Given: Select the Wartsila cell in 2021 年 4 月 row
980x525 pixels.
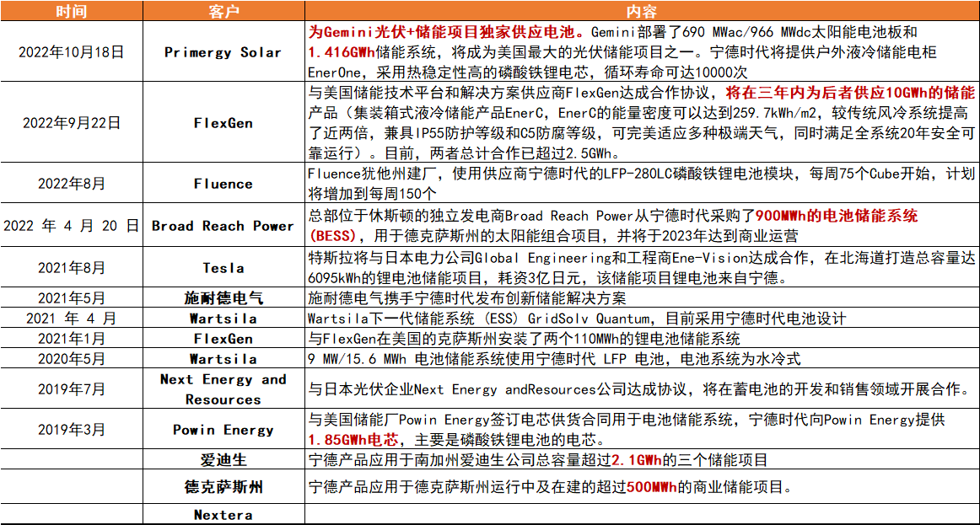Looking at the screenshot, I should pyautogui.click(x=223, y=319).
